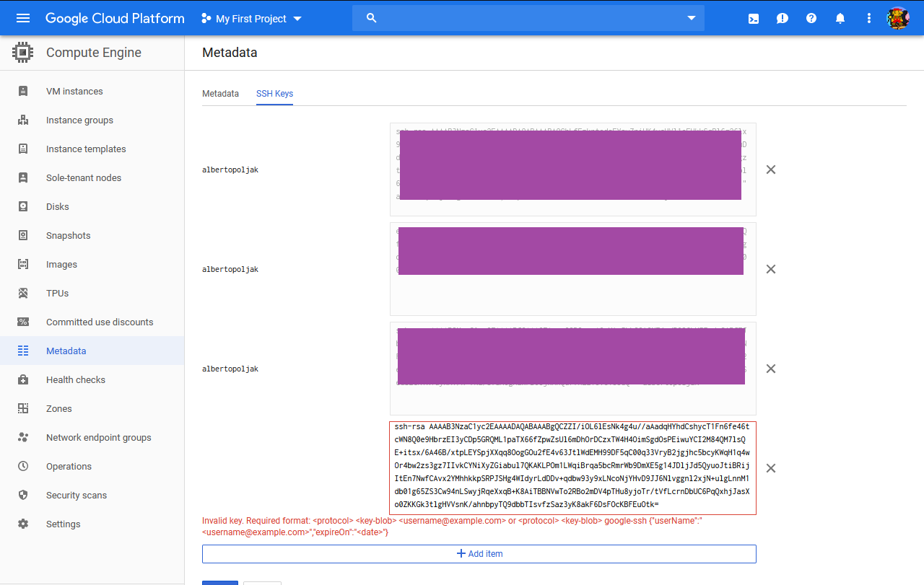Click the Images sidebar icon
Screen dimensions: 924x585
coord(23,265)
